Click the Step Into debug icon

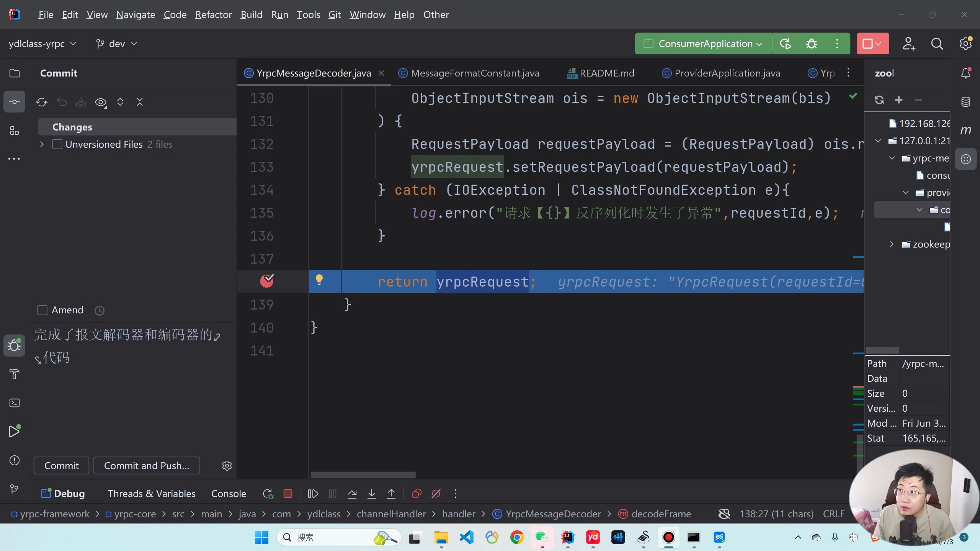click(x=371, y=494)
